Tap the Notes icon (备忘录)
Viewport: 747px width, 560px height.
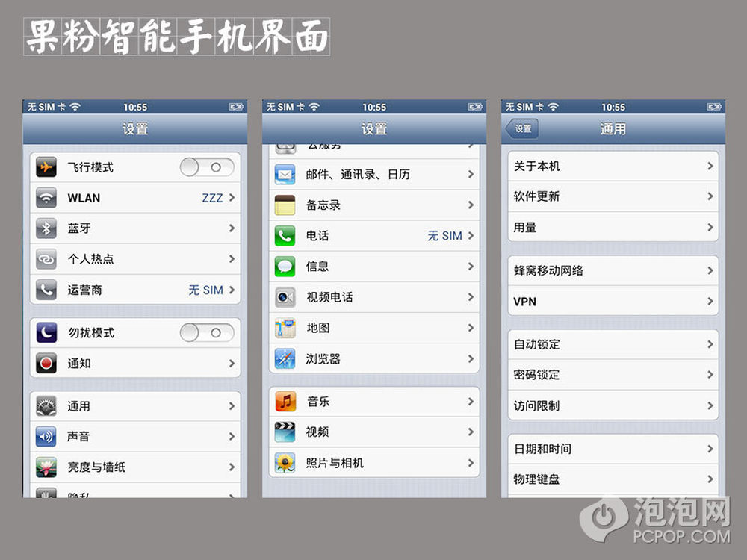click(x=285, y=205)
